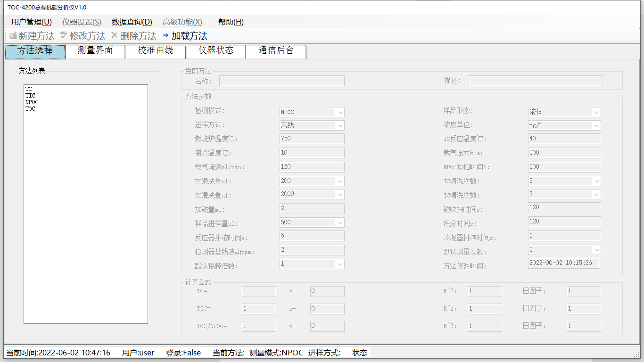Click the 登录:False status bar entry
This screenshot has width=644, height=362.
pyautogui.click(x=183, y=353)
